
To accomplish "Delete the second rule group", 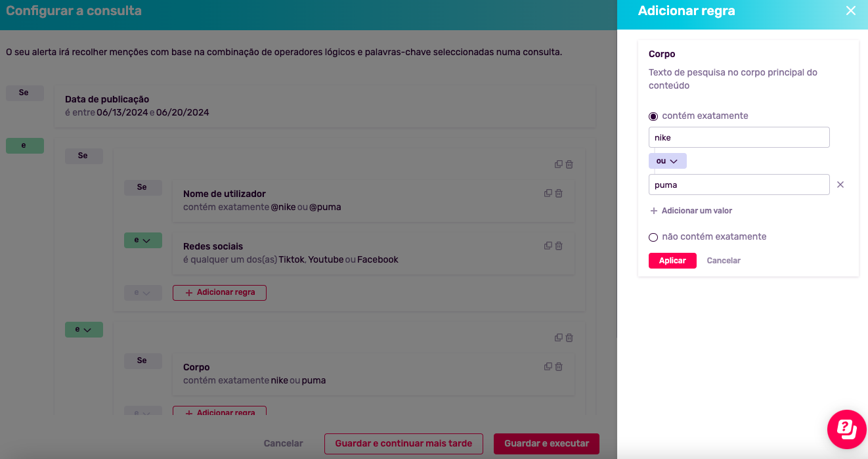I will [x=569, y=338].
